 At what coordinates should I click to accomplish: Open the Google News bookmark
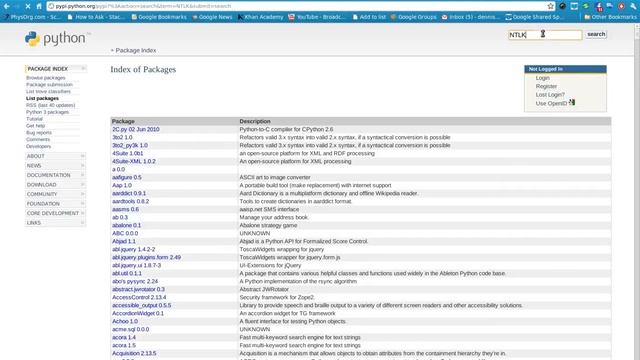(212, 17)
